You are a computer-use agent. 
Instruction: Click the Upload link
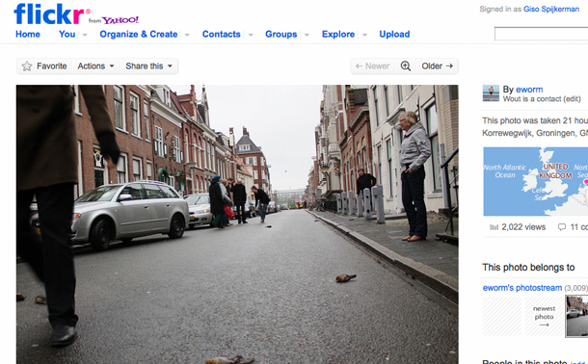click(x=394, y=34)
